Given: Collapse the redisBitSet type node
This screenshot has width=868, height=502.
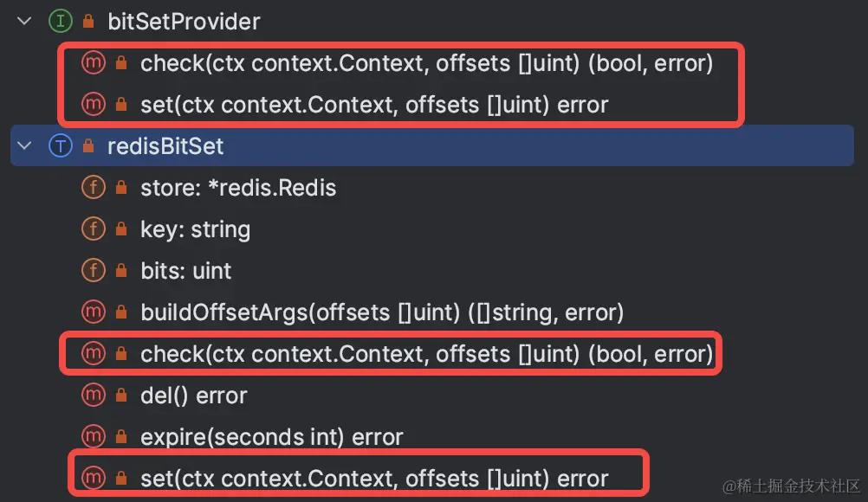Looking at the screenshot, I should 24,146.
